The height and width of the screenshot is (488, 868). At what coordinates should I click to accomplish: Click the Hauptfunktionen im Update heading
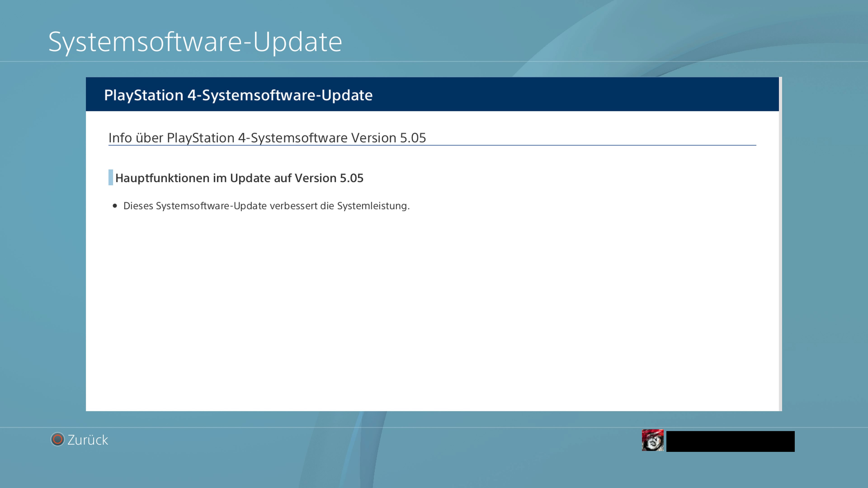[x=239, y=178]
